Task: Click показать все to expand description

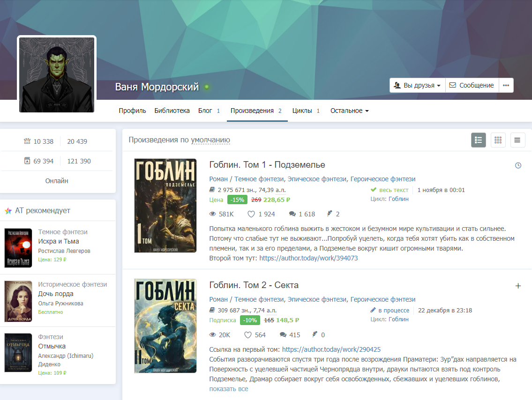Action: [228, 389]
